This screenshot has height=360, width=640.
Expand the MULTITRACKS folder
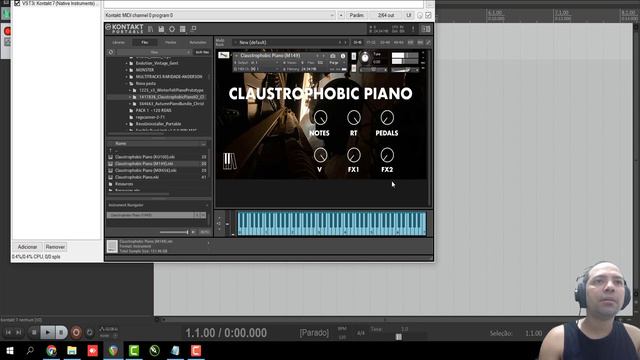pos(127,77)
